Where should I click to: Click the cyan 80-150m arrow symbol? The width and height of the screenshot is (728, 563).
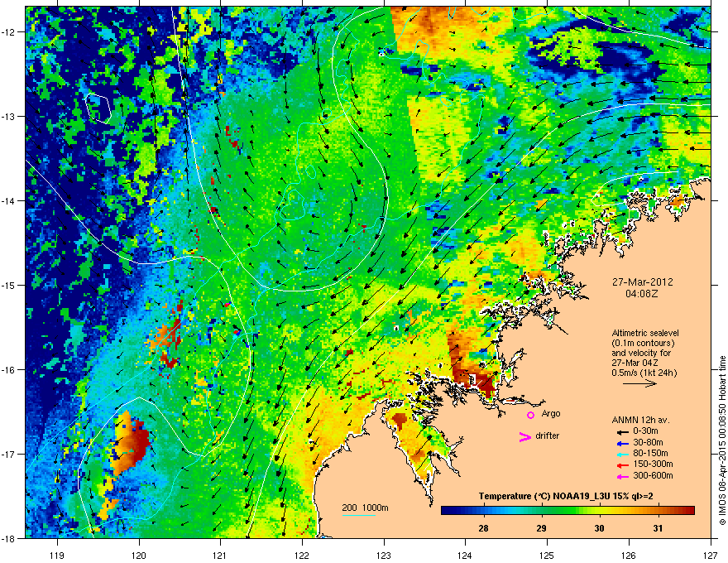click(x=622, y=454)
